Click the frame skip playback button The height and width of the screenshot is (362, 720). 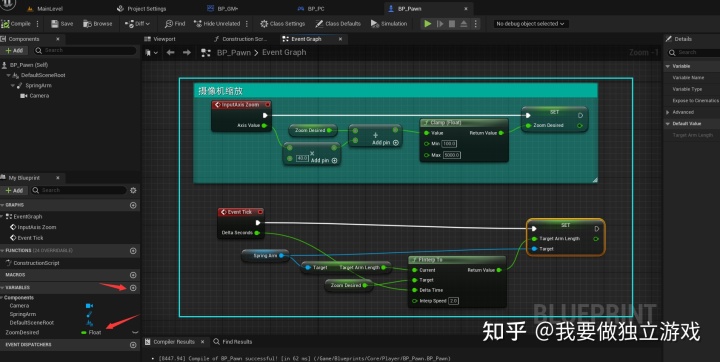point(440,23)
